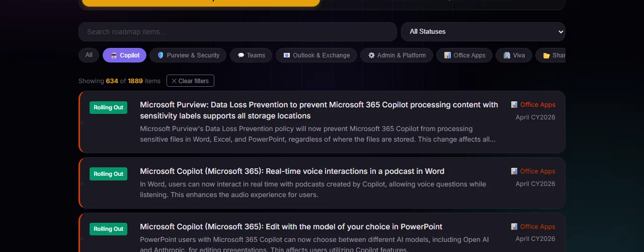Click the gear icon on Admin & Platform

pyautogui.click(x=372, y=55)
